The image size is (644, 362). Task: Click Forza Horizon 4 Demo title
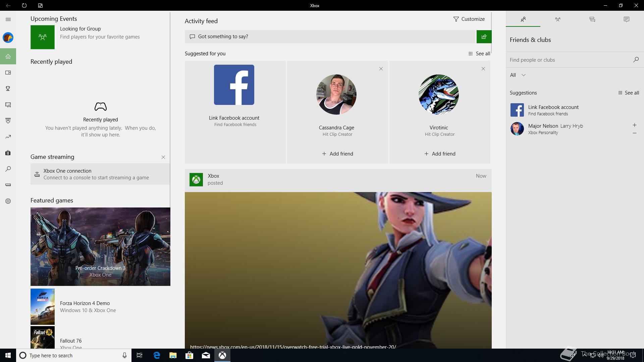[x=85, y=303]
